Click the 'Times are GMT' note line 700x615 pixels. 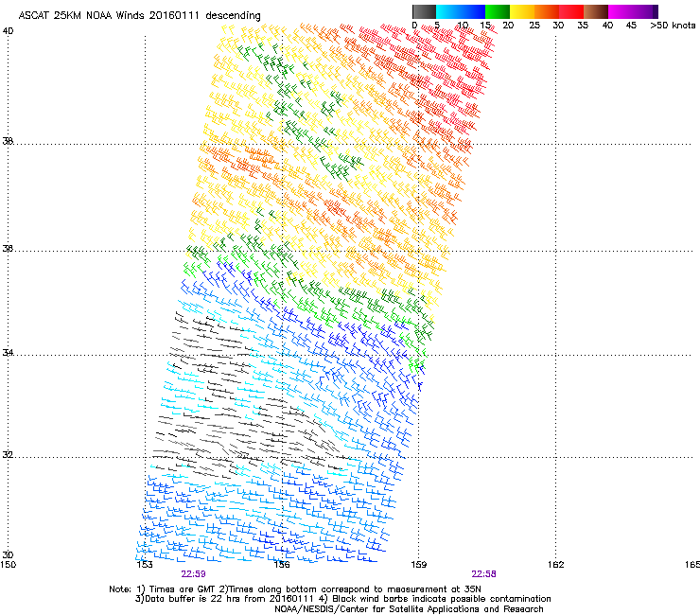click(x=295, y=589)
